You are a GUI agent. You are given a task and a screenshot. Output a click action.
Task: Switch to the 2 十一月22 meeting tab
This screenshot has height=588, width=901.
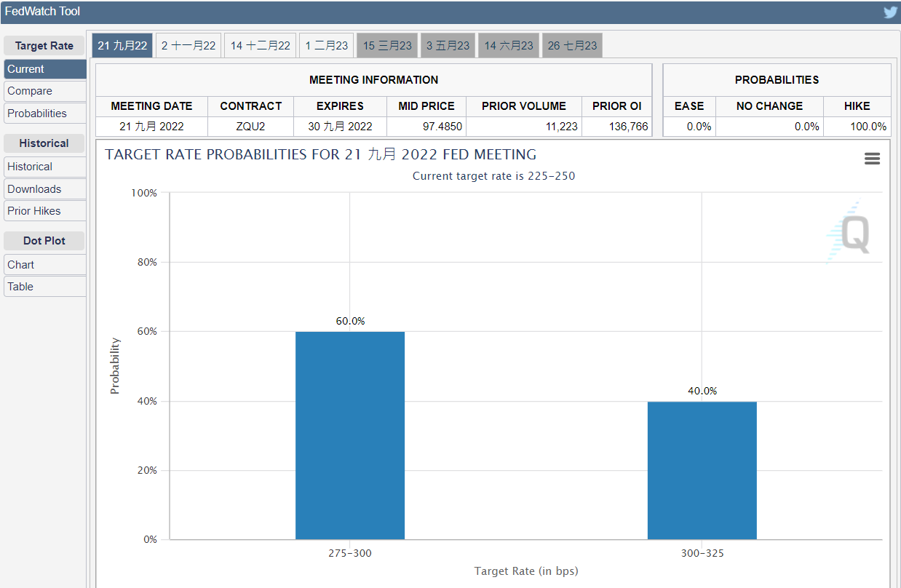[x=188, y=45]
